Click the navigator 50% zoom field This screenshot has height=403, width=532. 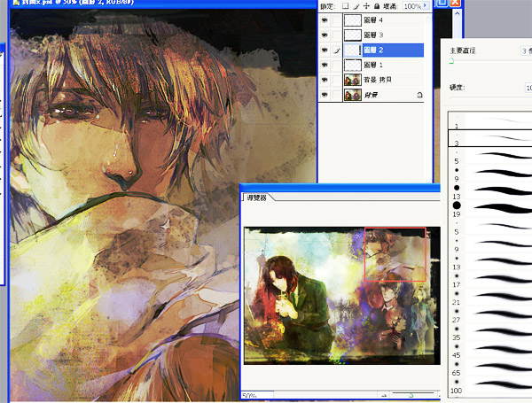pyautogui.click(x=257, y=395)
